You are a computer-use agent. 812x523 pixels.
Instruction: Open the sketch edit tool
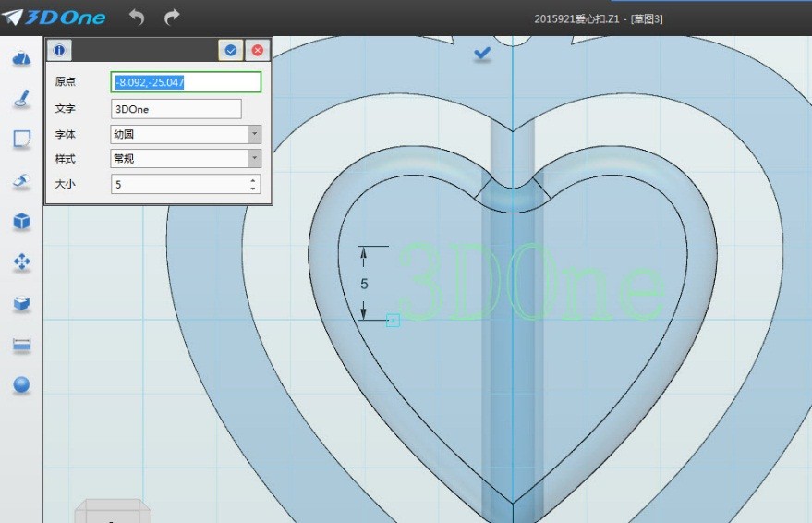coord(22,140)
